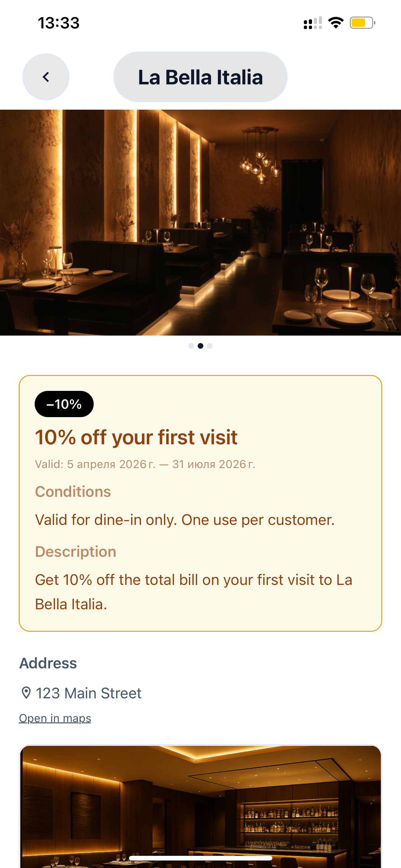Open the dim dining room photo
This screenshot has width=401, height=868.
tap(200, 222)
